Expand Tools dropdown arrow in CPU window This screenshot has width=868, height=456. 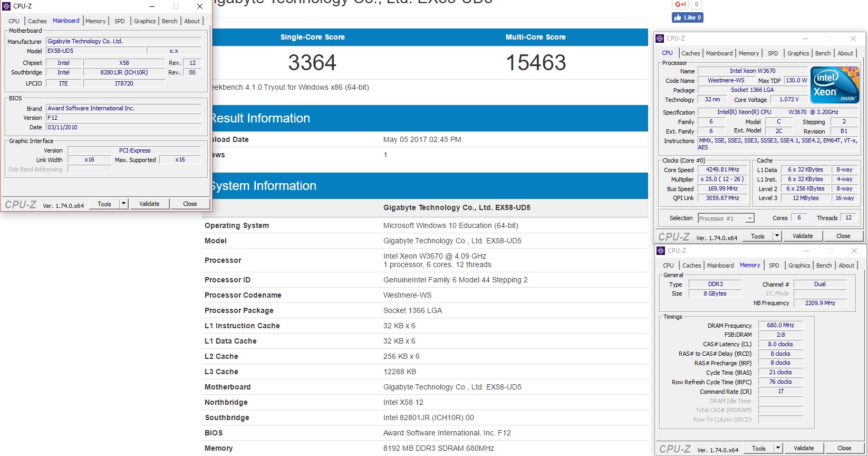[777, 236]
